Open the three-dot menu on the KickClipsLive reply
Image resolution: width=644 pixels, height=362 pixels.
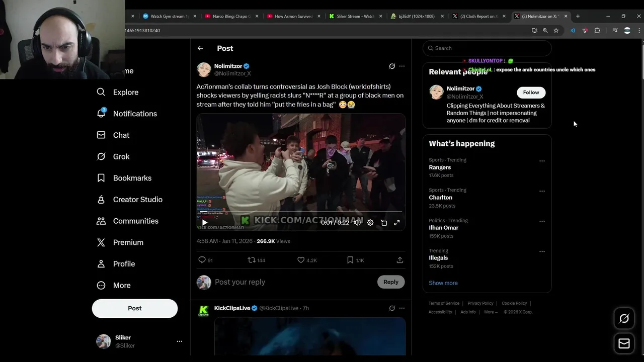(401, 308)
